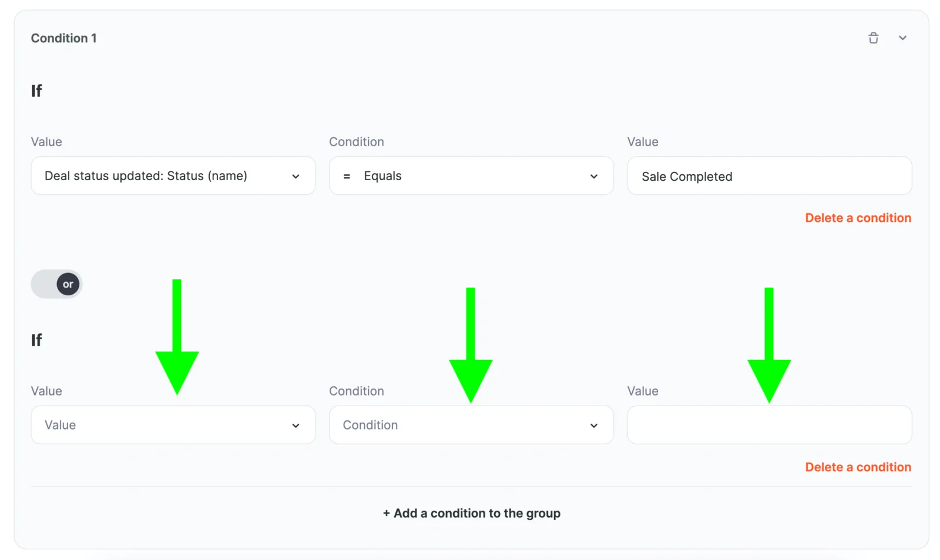Click 'Add a condition to the group'

click(471, 512)
